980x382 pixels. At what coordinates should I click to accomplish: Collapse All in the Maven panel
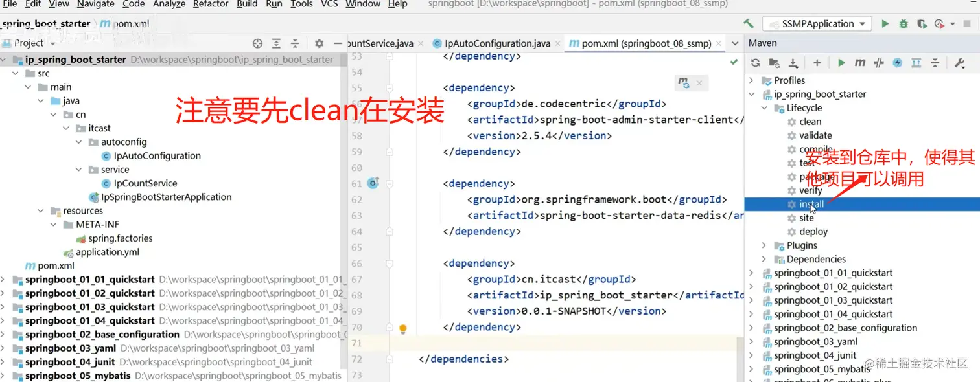click(x=935, y=63)
